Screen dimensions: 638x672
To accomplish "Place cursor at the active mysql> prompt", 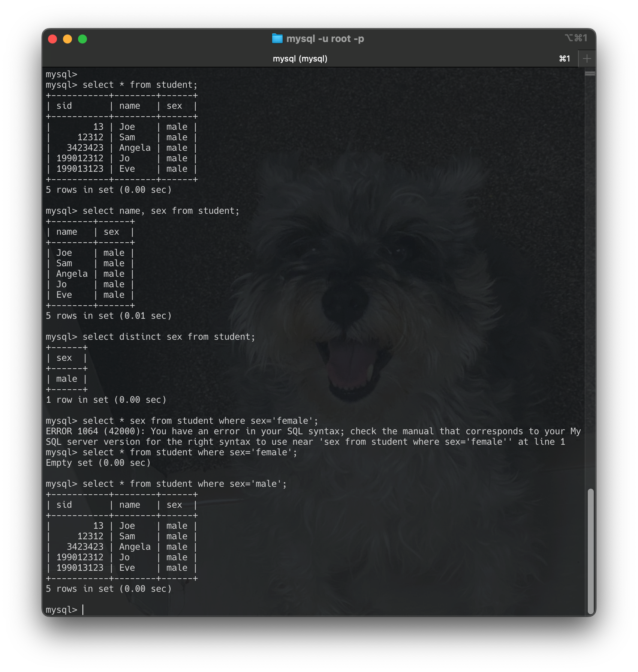I will [83, 609].
